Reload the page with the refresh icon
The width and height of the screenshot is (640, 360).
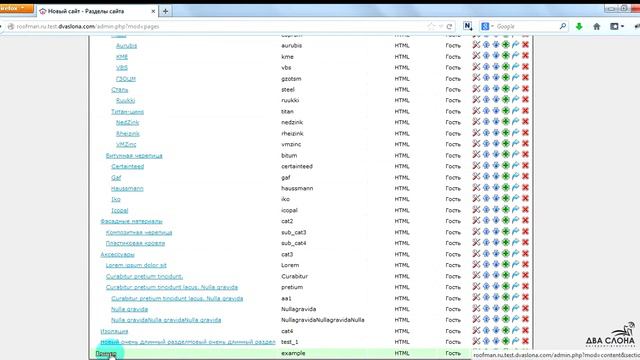coord(449,27)
